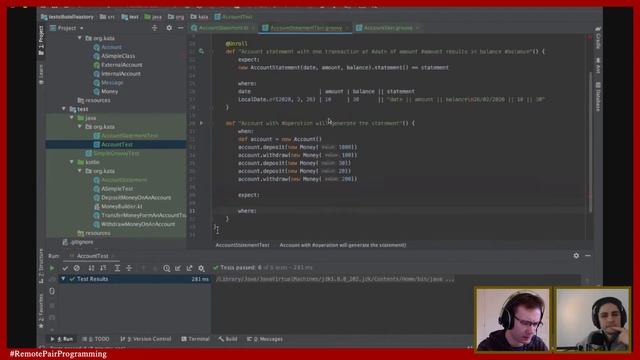
Task: Collapse org.kata under test java
Action: pos(80,127)
